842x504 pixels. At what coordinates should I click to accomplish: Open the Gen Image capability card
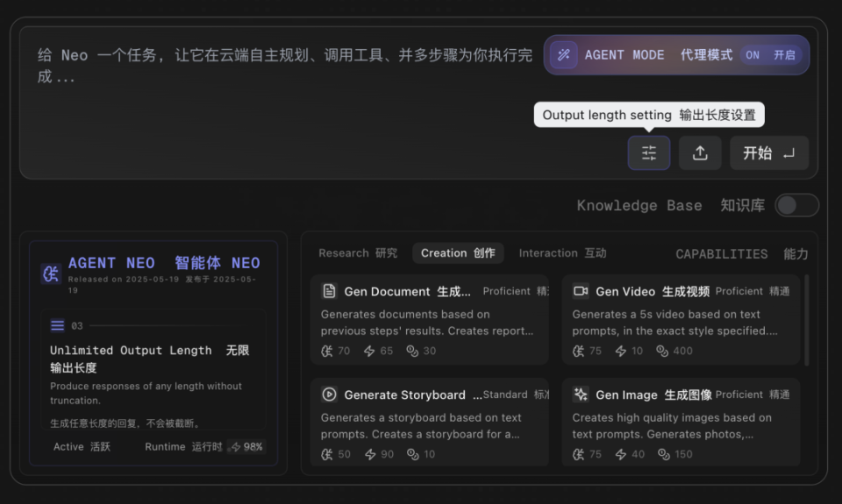click(681, 422)
